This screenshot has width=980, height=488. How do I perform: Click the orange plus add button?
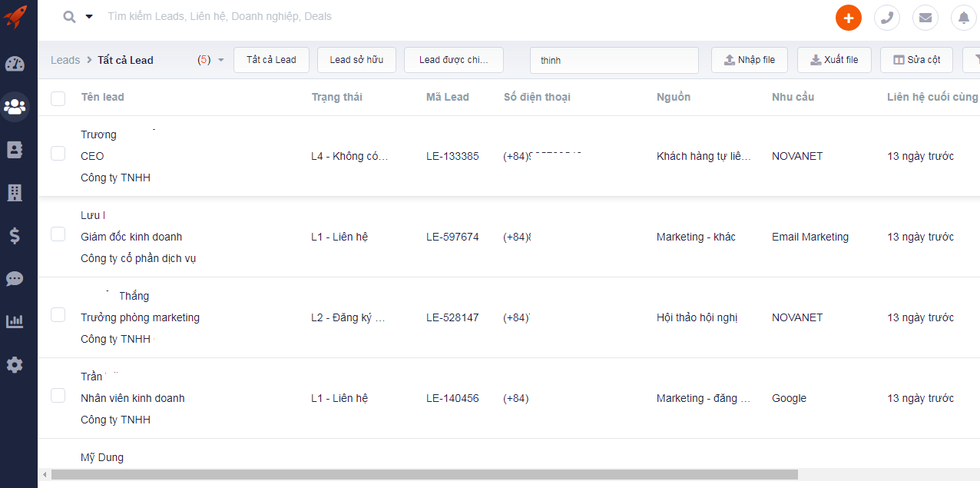tap(849, 18)
